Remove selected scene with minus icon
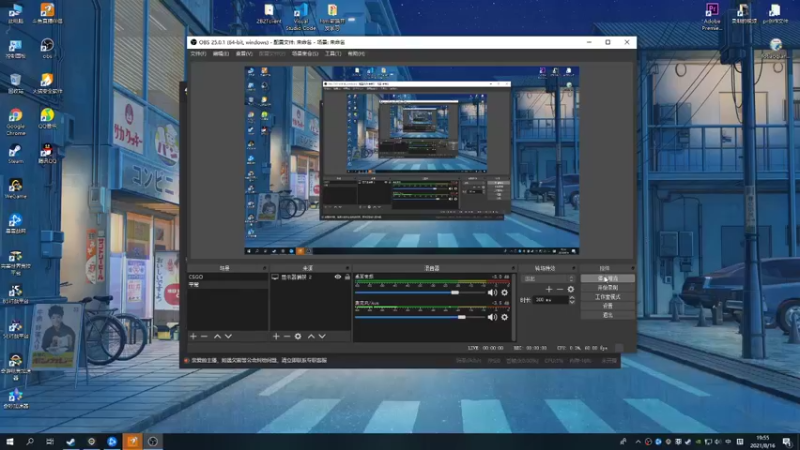The width and height of the screenshot is (800, 450). pyautogui.click(x=204, y=336)
